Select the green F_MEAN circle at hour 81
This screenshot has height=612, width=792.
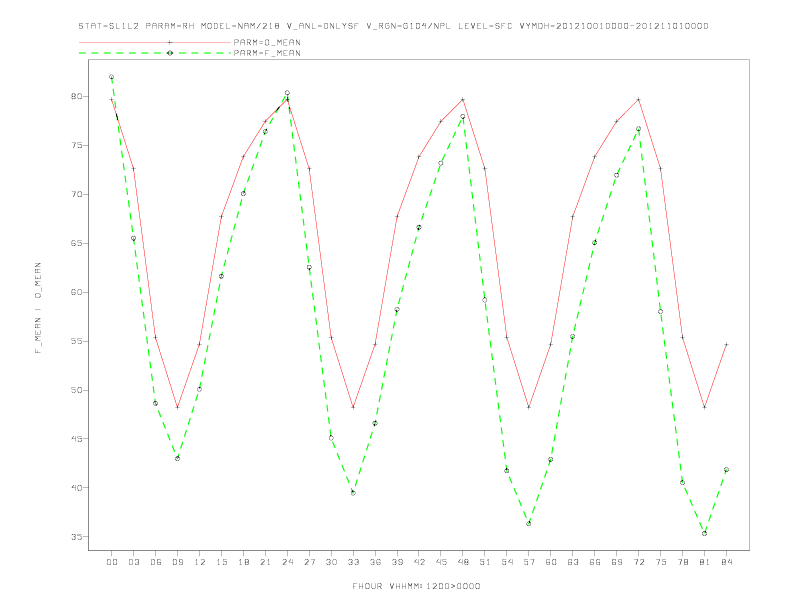(x=705, y=533)
